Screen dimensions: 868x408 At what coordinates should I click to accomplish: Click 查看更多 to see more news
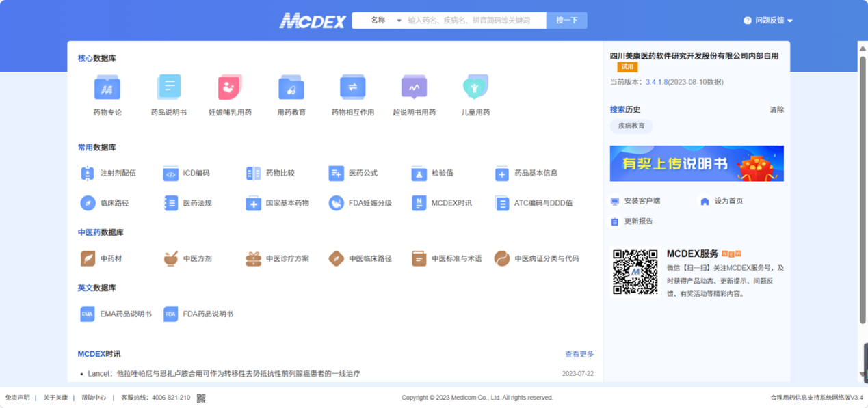(579, 354)
